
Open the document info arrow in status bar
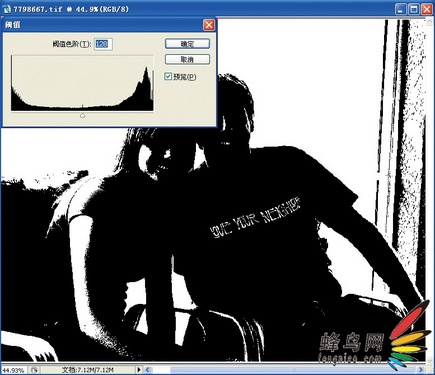[139, 370]
